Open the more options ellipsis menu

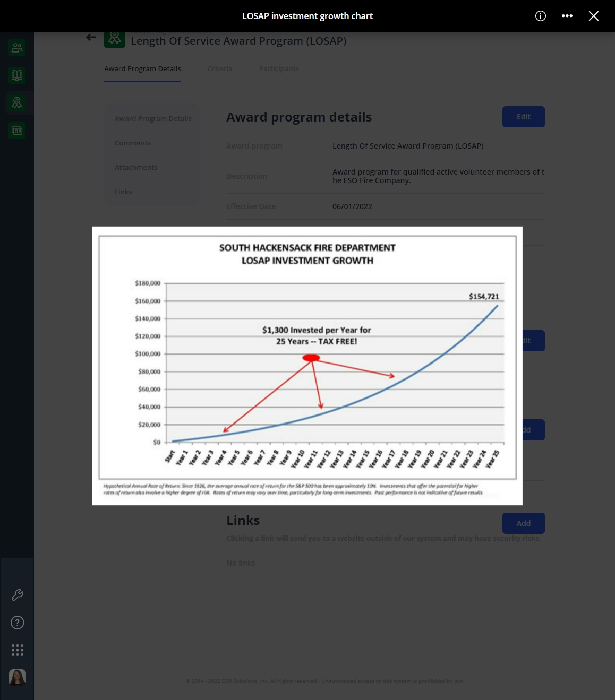[x=567, y=16]
